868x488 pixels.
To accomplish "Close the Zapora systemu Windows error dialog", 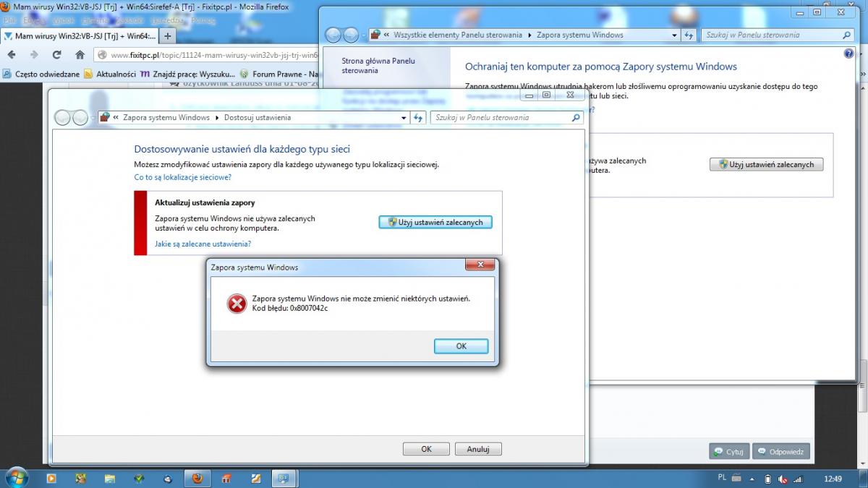I will [x=480, y=265].
